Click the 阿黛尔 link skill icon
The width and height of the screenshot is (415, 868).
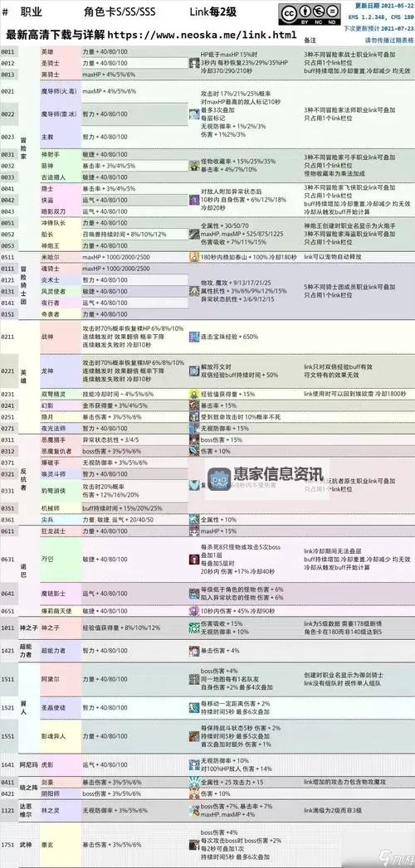194,679
